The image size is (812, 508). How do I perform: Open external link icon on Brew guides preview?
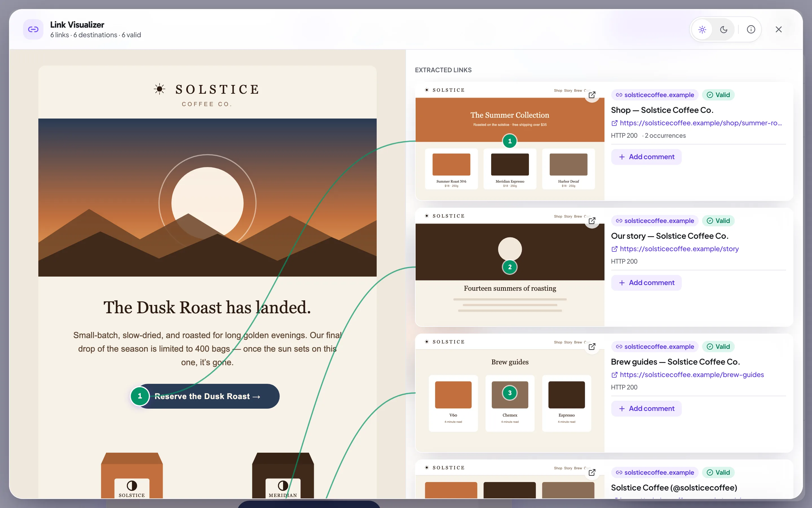pos(592,346)
